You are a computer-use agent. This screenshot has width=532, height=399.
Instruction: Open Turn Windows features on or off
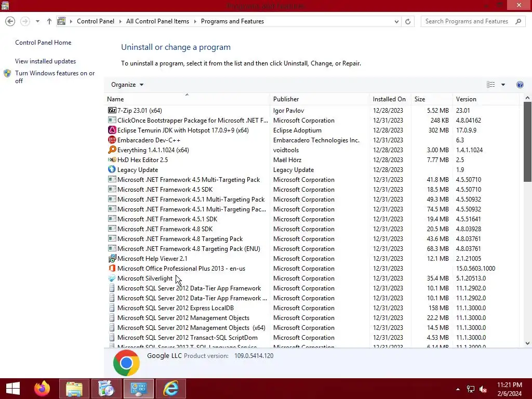coord(55,77)
